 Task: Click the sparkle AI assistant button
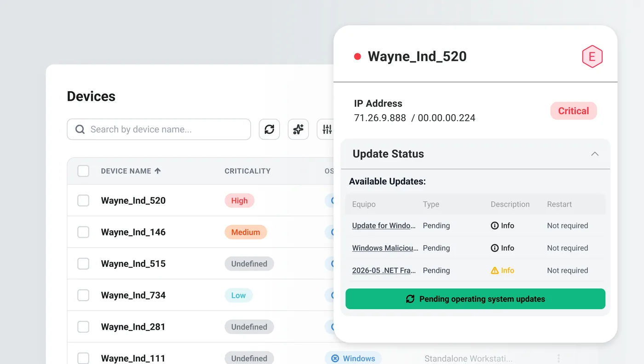298,129
